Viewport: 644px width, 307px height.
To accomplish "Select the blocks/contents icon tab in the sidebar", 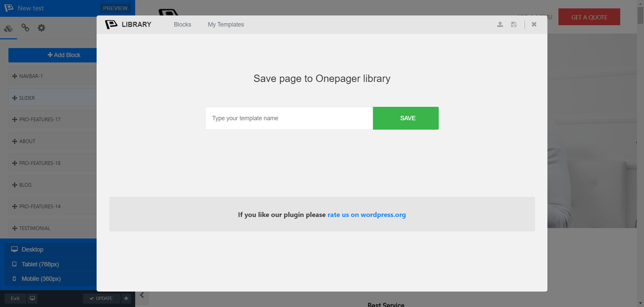I will point(8,28).
